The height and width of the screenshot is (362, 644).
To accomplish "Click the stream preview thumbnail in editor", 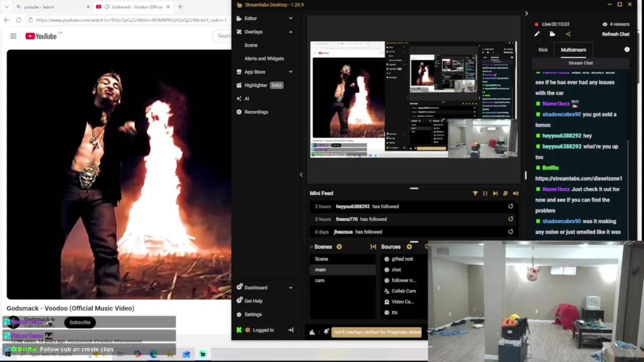I will click(x=414, y=100).
